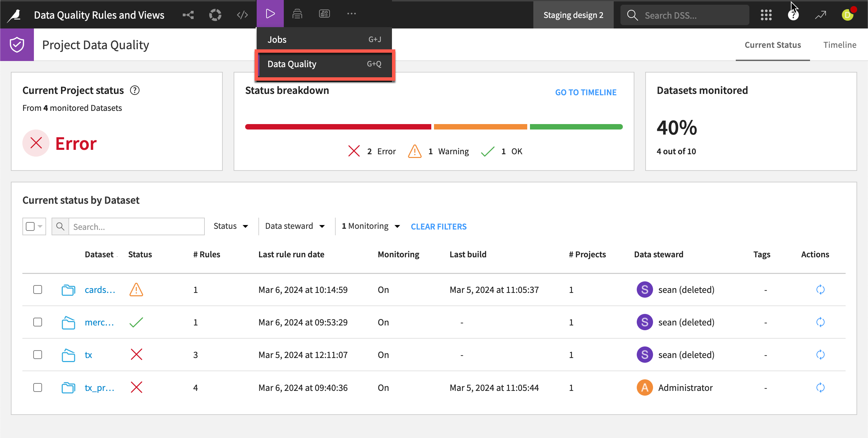Image resolution: width=868 pixels, height=438 pixels.
Task: Click the recompute icon for tx row
Action: (820, 355)
